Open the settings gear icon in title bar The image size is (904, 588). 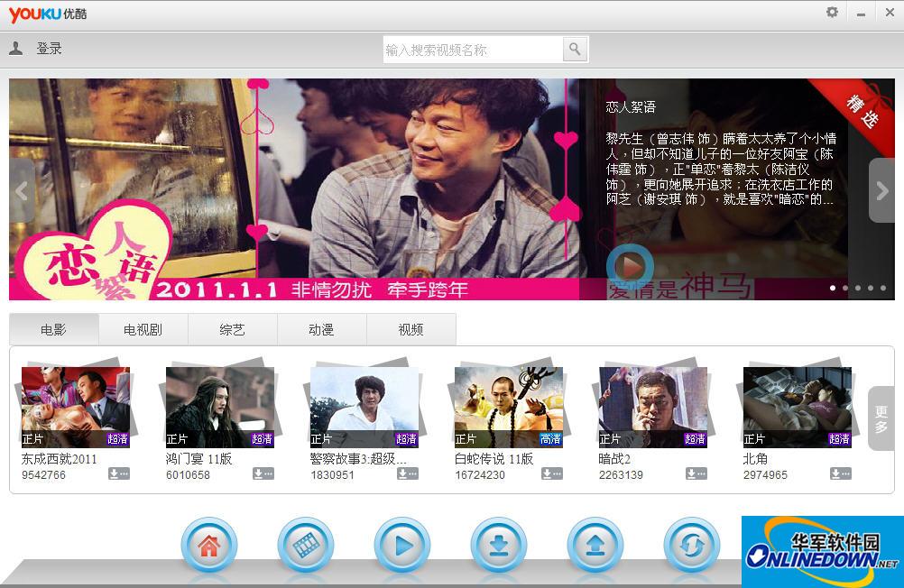832,13
